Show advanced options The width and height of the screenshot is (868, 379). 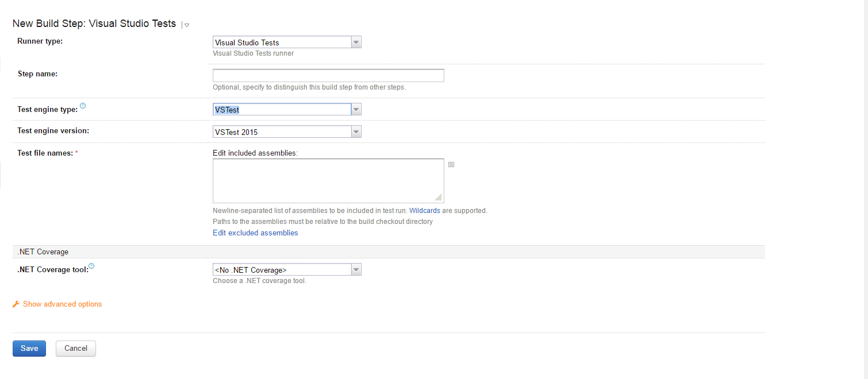pyautogui.click(x=63, y=304)
